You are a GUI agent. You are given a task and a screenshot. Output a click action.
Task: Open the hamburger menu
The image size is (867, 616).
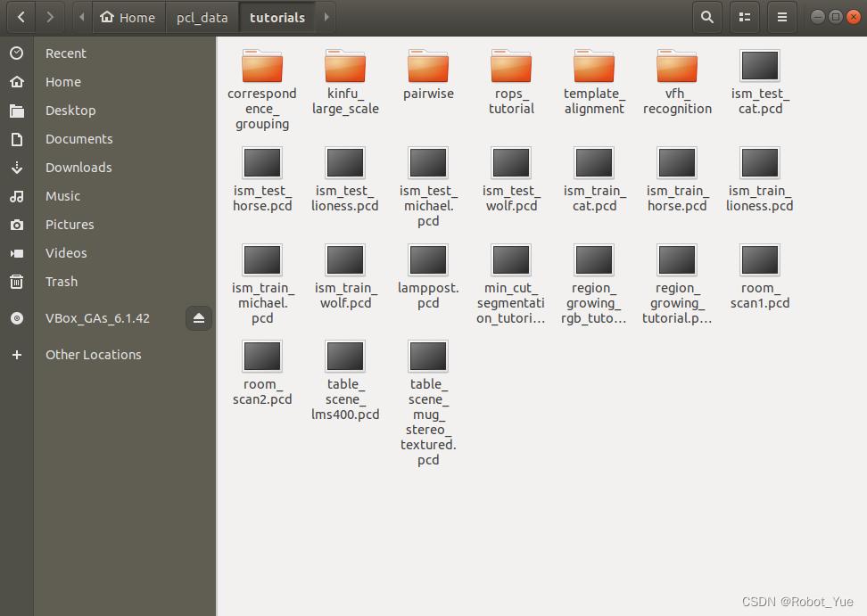pos(782,17)
